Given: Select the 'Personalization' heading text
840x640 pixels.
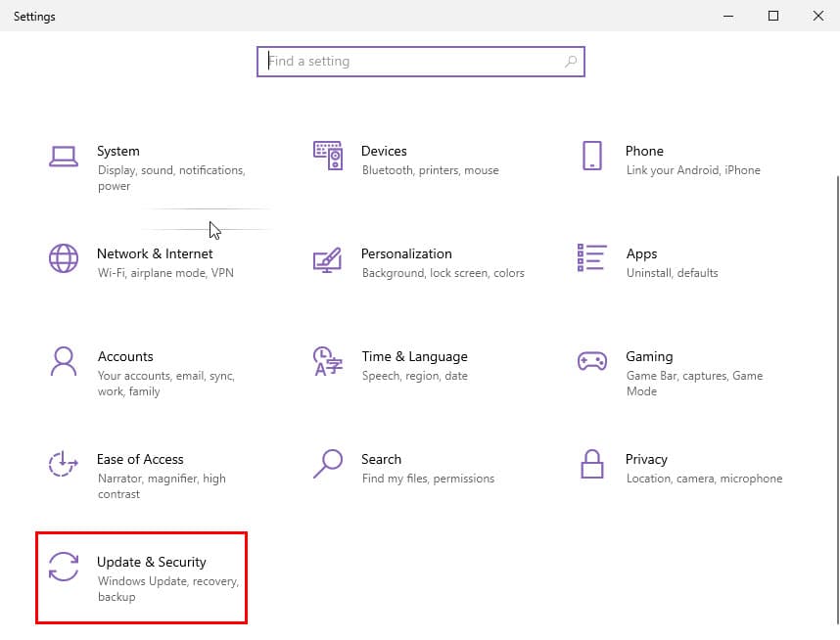Looking at the screenshot, I should (406, 253).
